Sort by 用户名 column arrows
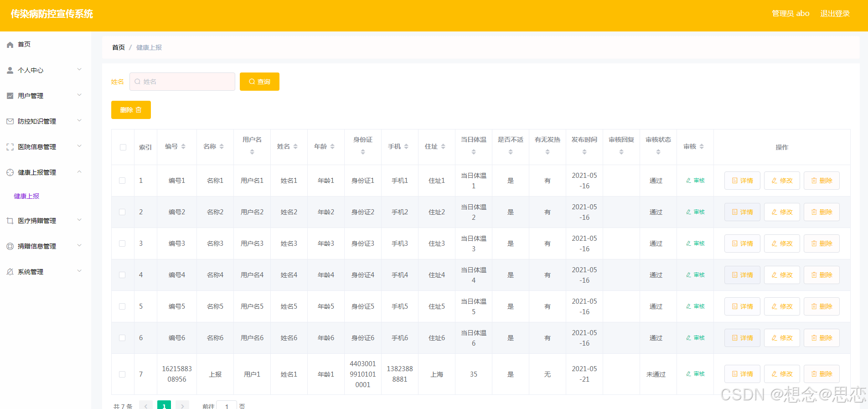868x409 pixels. 252,152
